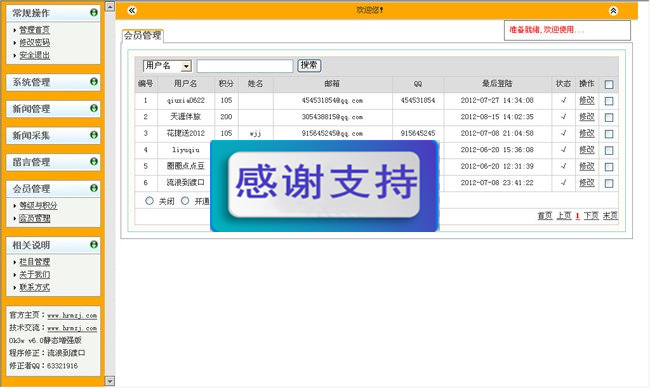Go to 下页 in pagination
650x388 pixels.
[x=591, y=216]
